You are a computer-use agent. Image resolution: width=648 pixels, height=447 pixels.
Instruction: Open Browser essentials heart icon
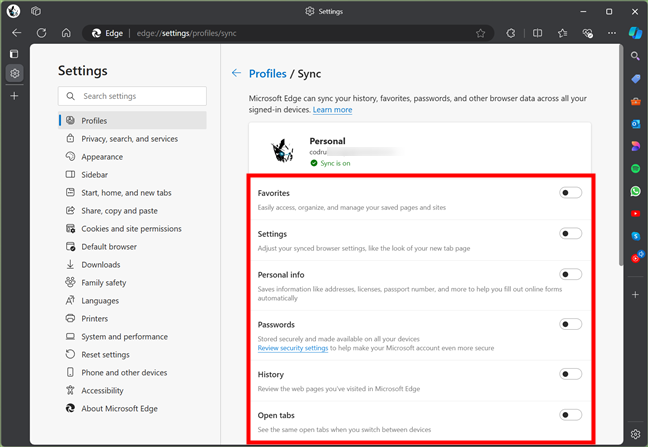(x=587, y=33)
